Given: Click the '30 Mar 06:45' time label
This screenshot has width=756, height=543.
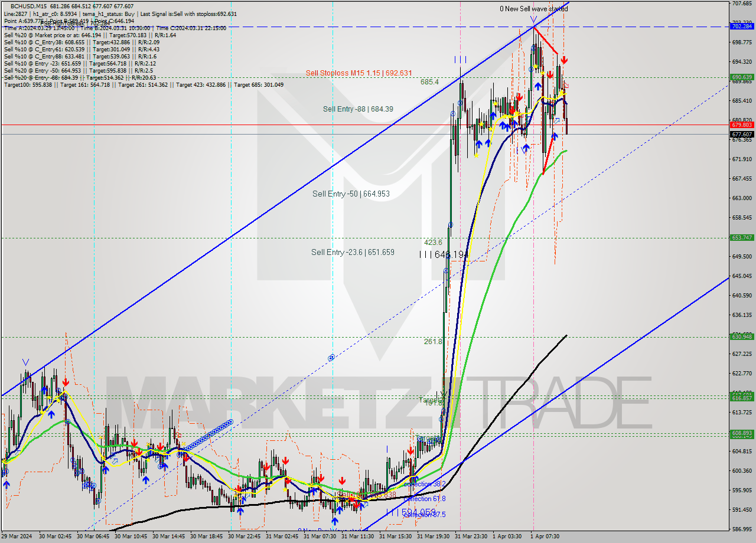Looking at the screenshot, I should click(x=93, y=537).
